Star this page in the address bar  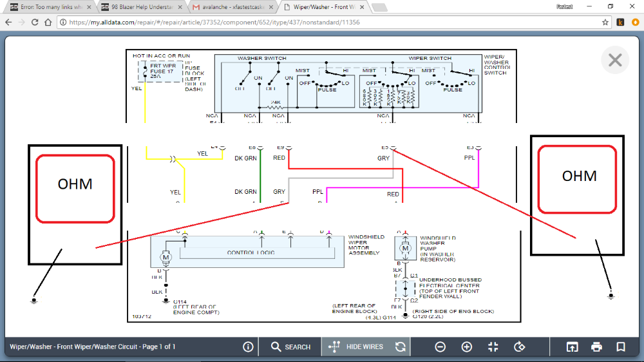[x=605, y=22]
